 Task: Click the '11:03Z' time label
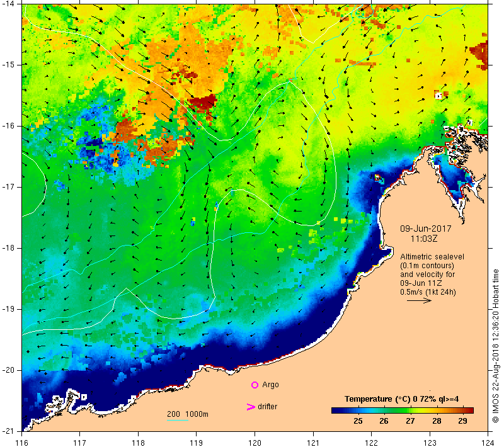[x=424, y=239]
